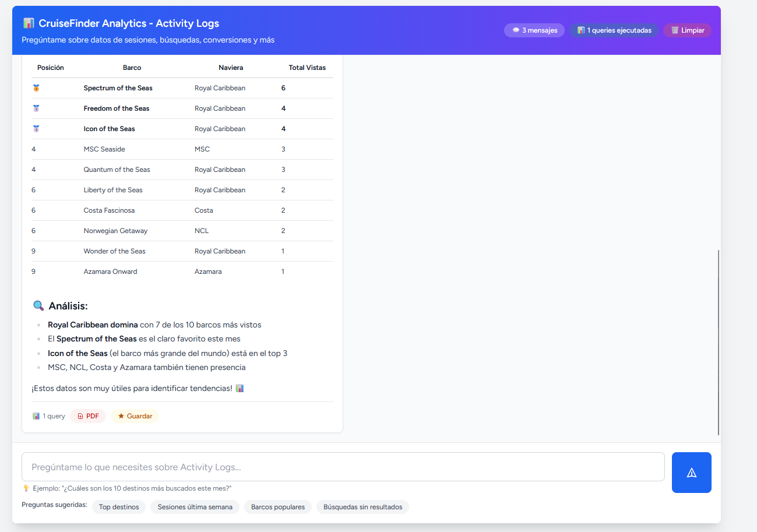Click the Búsquedas sin resultados suggestion
The height and width of the screenshot is (532, 757).
[362, 506]
